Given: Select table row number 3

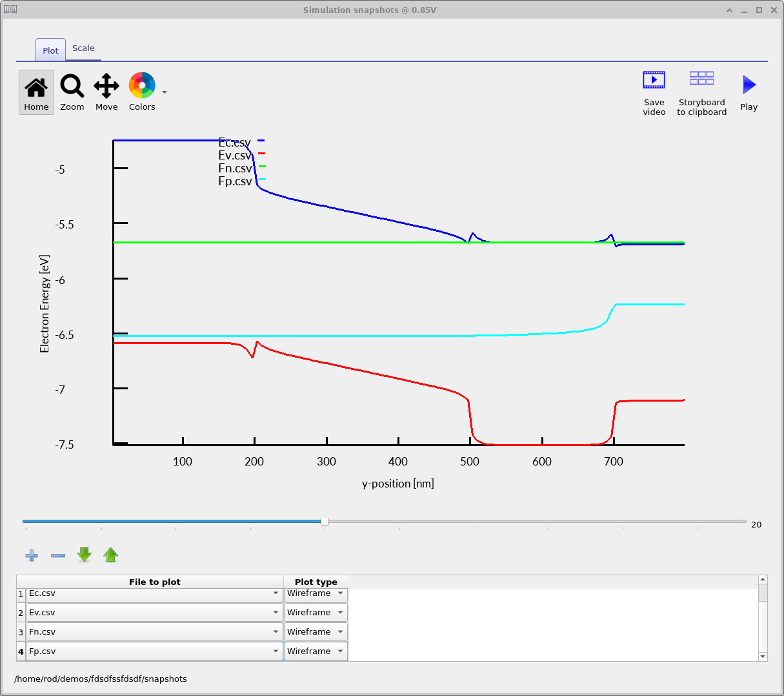Looking at the screenshot, I should point(21,632).
